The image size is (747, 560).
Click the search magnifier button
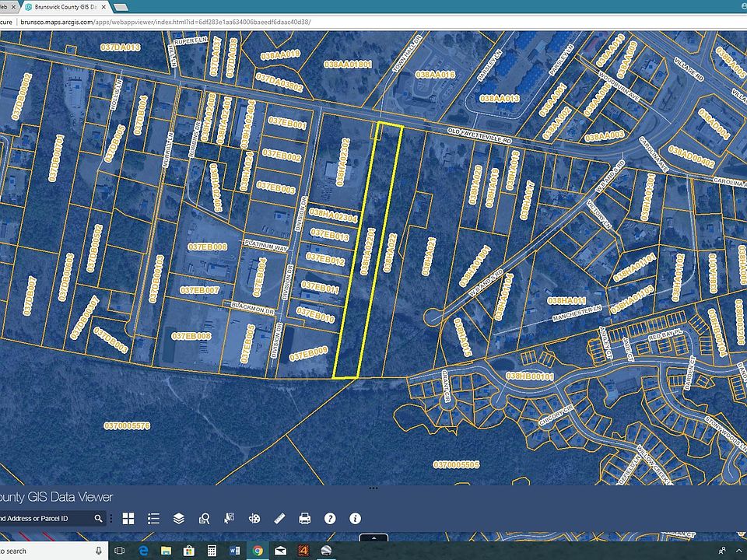click(98, 519)
